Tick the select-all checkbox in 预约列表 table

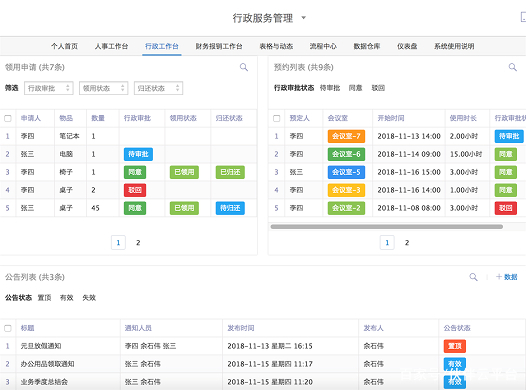click(277, 118)
